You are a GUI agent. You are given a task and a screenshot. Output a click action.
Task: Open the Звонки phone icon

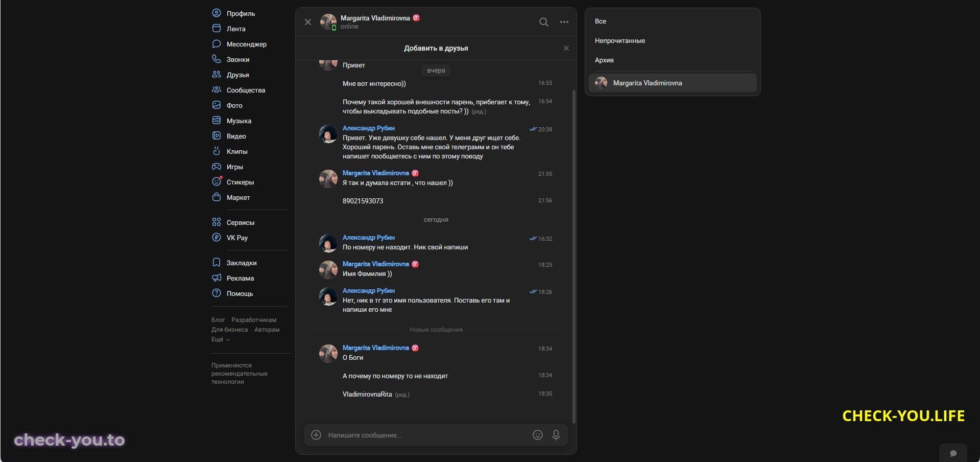pyautogui.click(x=217, y=59)
